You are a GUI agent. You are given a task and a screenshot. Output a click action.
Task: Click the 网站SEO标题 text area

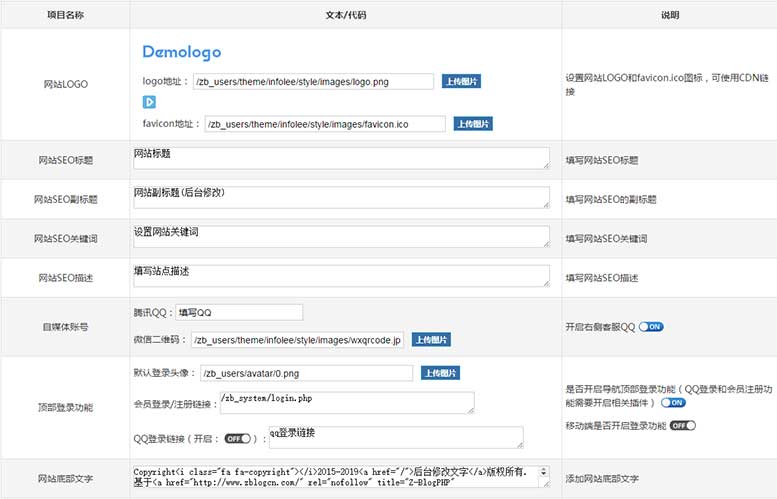340,158
